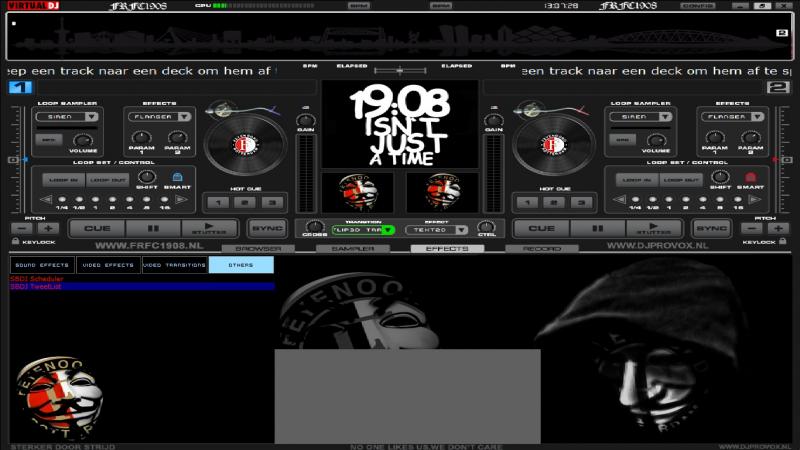Viewport: 800px width, 450px height.
Task: Click deck 2 effect Param 2 knob
Action: tap(751, 137)
